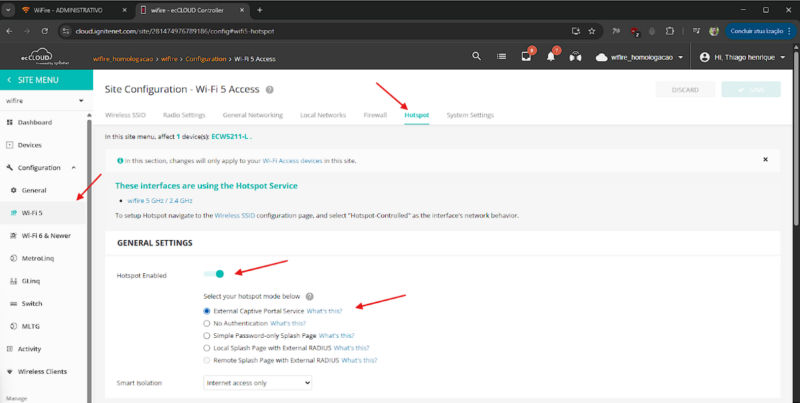This screenshot has width=800, height=403.
Task: Close the WiFire - ADMINISTRATIVO tab
Action: (125, 10)
